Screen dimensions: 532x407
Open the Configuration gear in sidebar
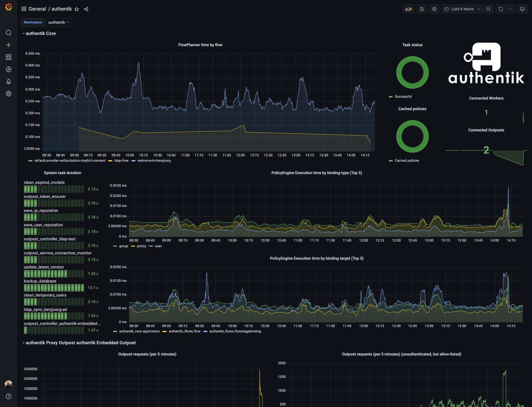(8, 94)
